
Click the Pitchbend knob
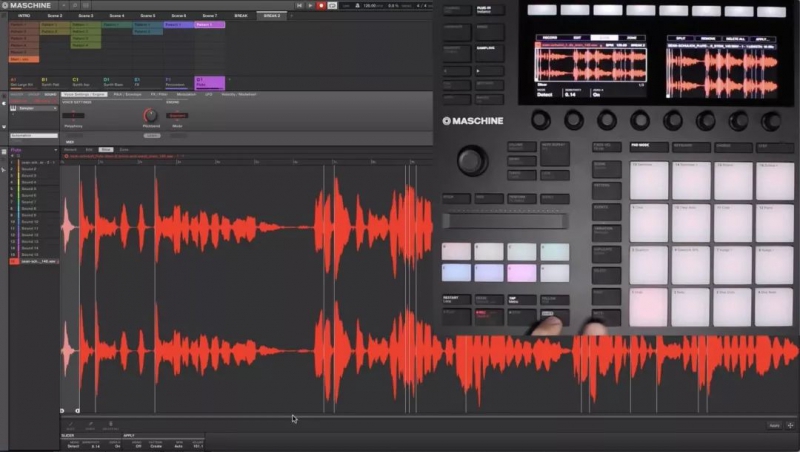(x=151, y=115)
